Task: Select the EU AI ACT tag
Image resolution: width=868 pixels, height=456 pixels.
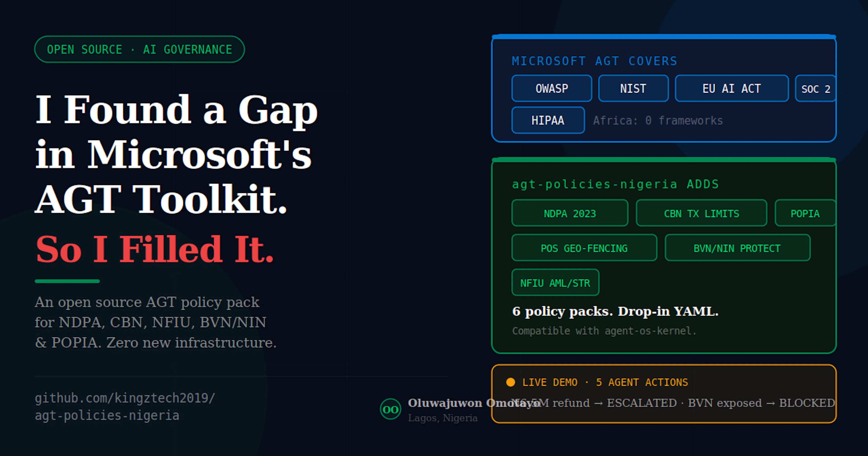Action: point(732,88)
